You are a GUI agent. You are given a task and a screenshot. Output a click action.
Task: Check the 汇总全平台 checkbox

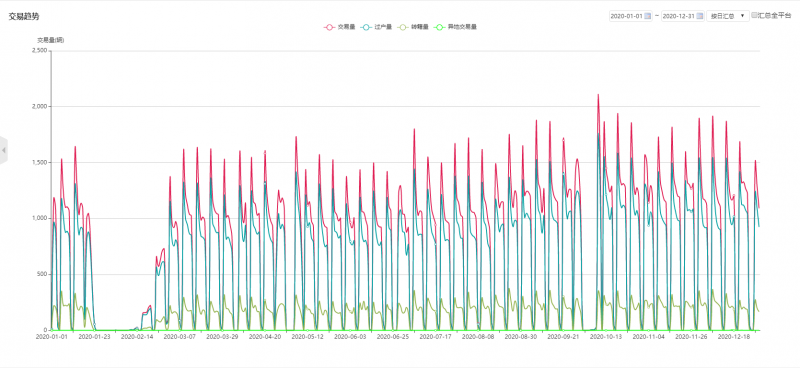pos(755,16)
